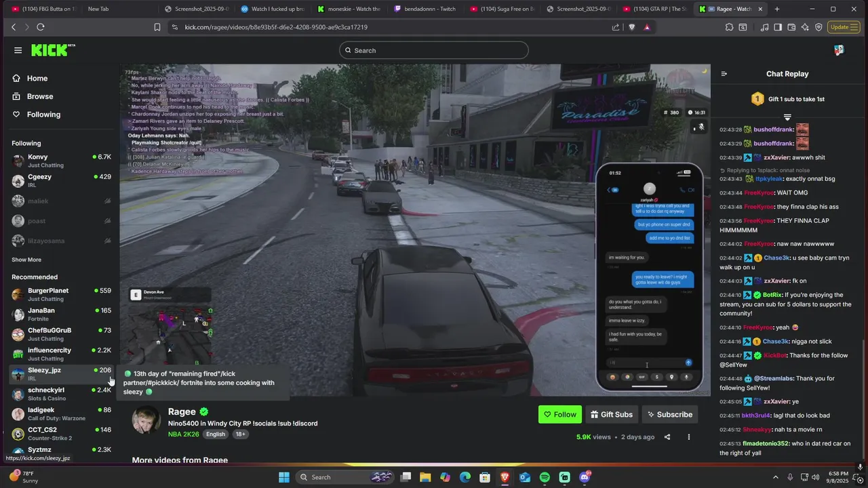Open ladigeek Warzone channel
Screen dimensions: 868x488
click(61, 413)
